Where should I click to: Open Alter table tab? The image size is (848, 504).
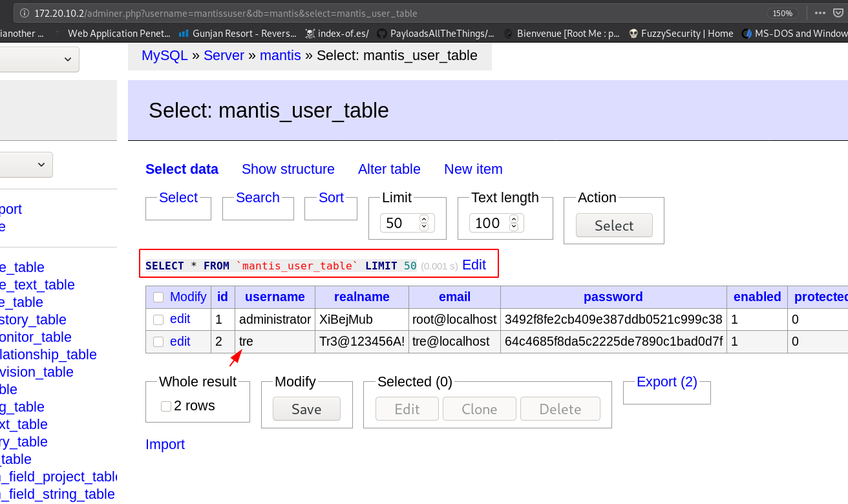pos(389,169)
